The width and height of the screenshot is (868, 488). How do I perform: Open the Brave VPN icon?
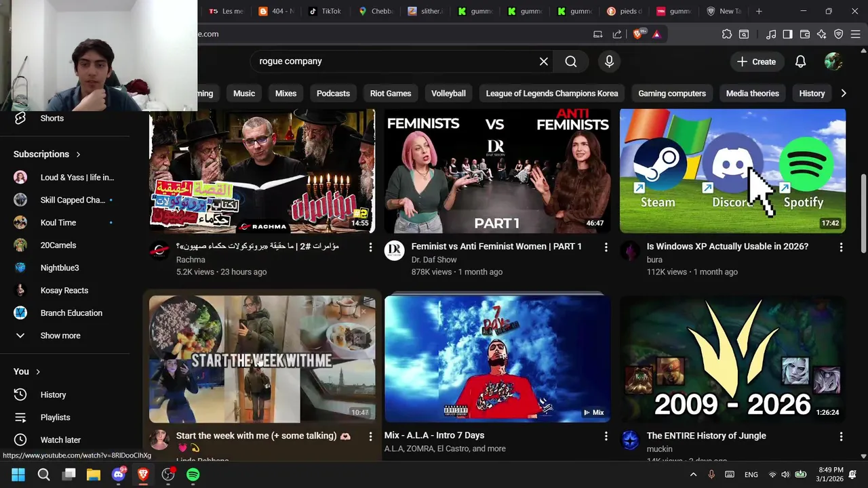[838, 34]
